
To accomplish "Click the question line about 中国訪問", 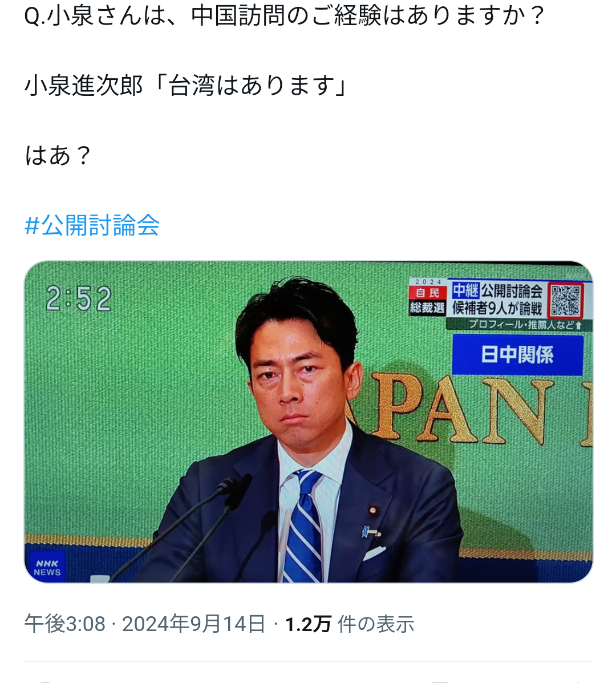I will 285,15.
